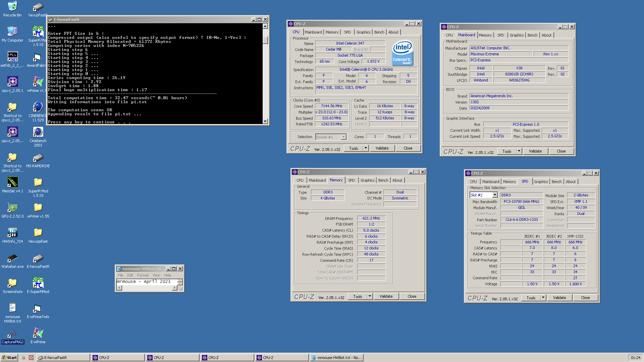Open Format menu in Notepad
Viewport: 644px width, 362px height.
click(143, 275)
